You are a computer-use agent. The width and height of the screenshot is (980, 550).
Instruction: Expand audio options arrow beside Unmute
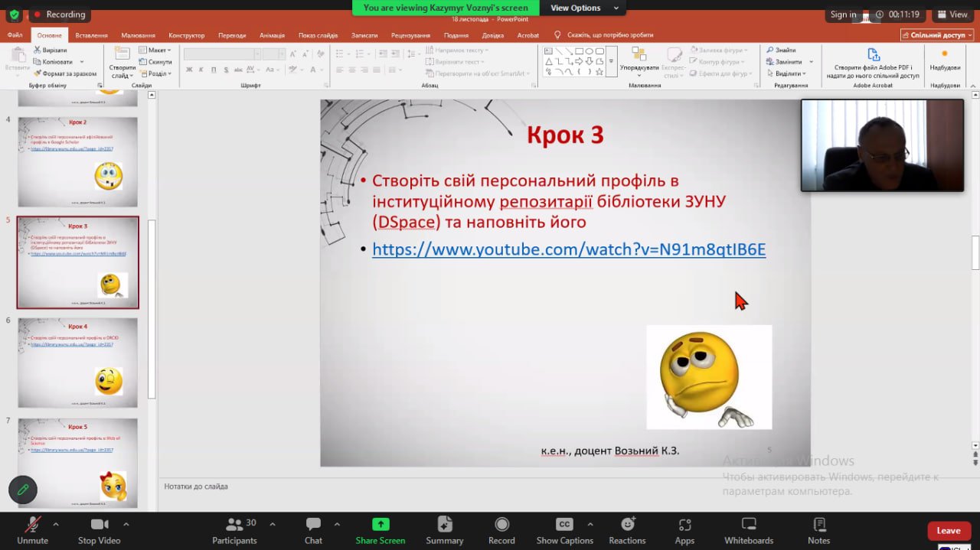55,525
